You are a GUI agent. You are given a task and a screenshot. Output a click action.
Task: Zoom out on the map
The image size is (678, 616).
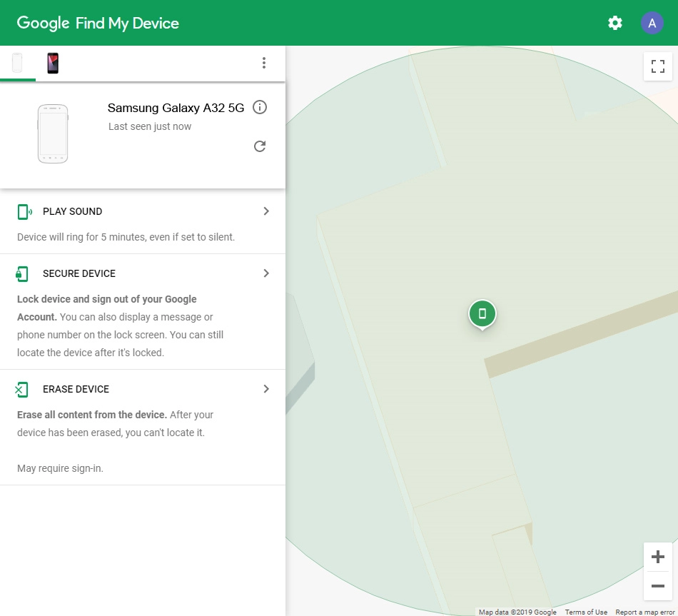coord(657,586)
